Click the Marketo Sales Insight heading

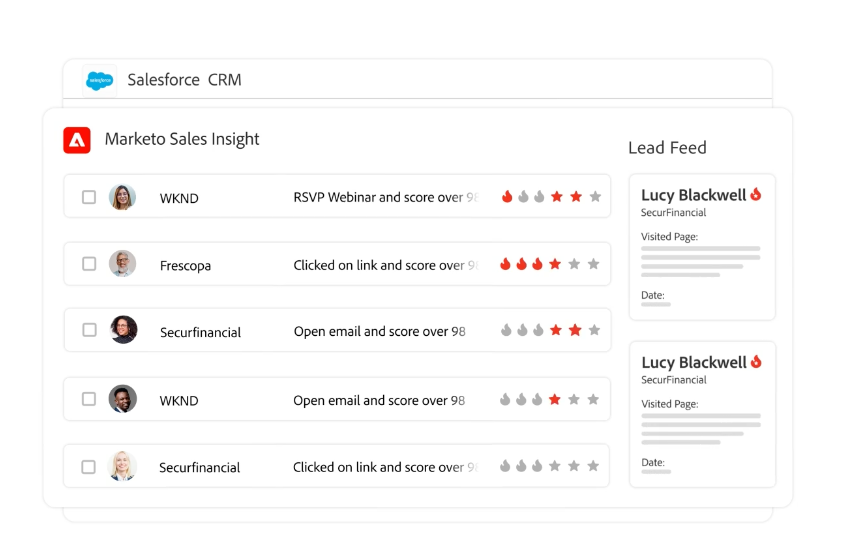(x=182, y=140)
